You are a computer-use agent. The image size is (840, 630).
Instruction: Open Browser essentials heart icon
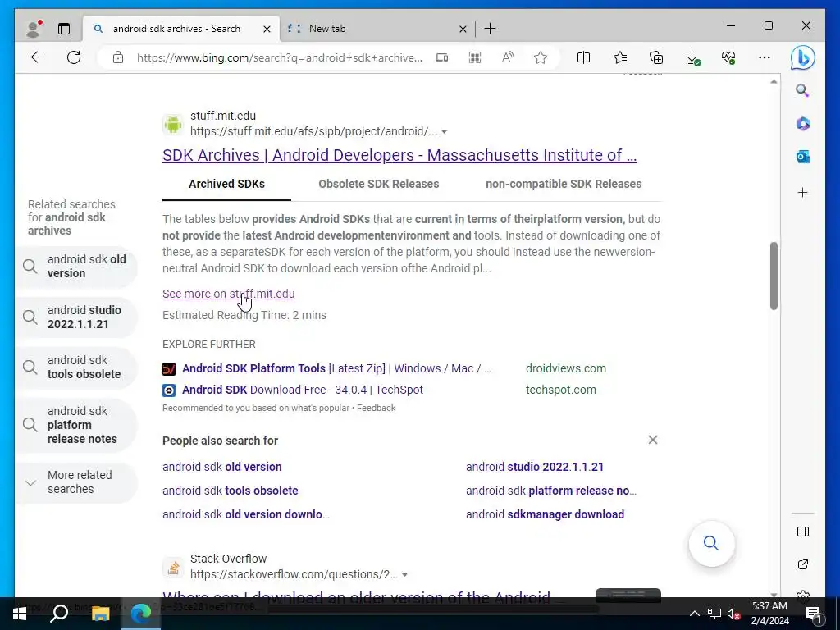[728, 57]
